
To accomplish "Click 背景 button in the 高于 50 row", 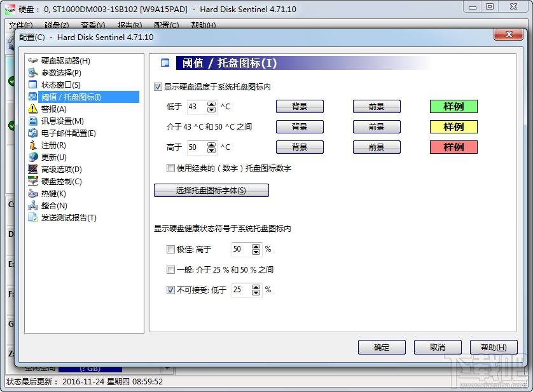I will click(300, 147).
